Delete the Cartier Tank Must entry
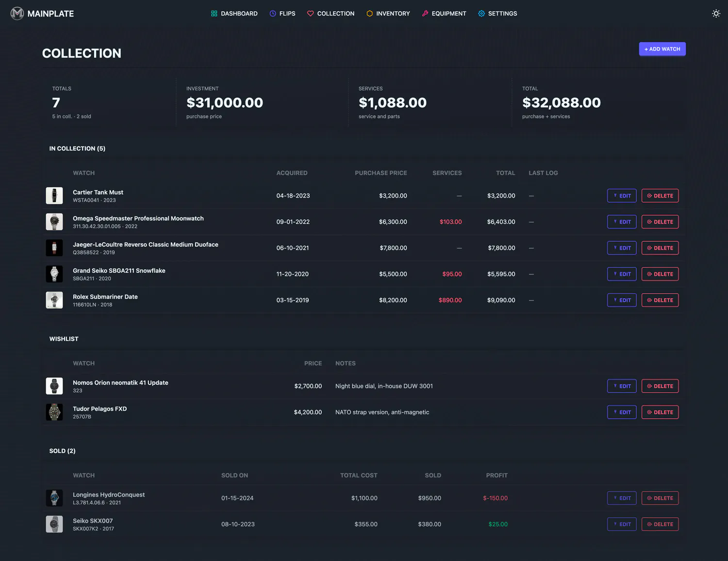Screen dimensions: 728x561 pyautogui.click(x=660, y=196)
